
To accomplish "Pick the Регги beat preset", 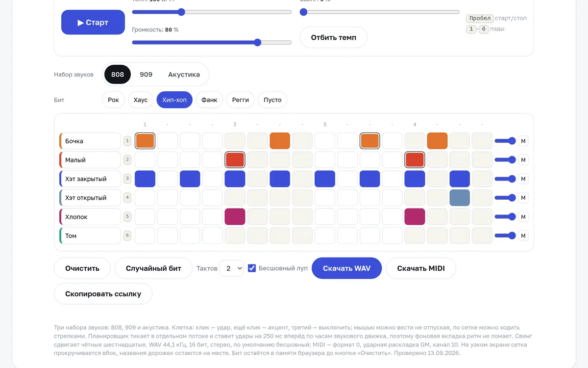I will pyautogui.click(x=241, y=100).
